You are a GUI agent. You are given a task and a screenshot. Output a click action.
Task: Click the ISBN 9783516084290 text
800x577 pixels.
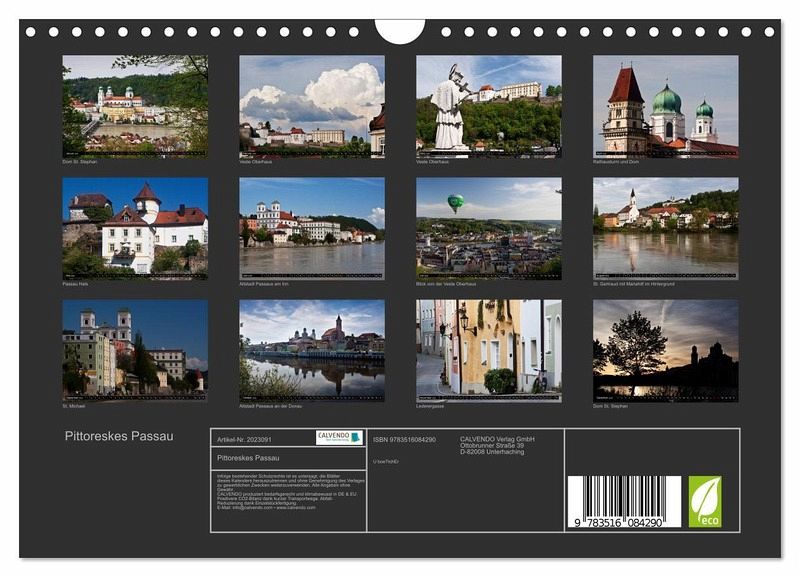(404, 439)
